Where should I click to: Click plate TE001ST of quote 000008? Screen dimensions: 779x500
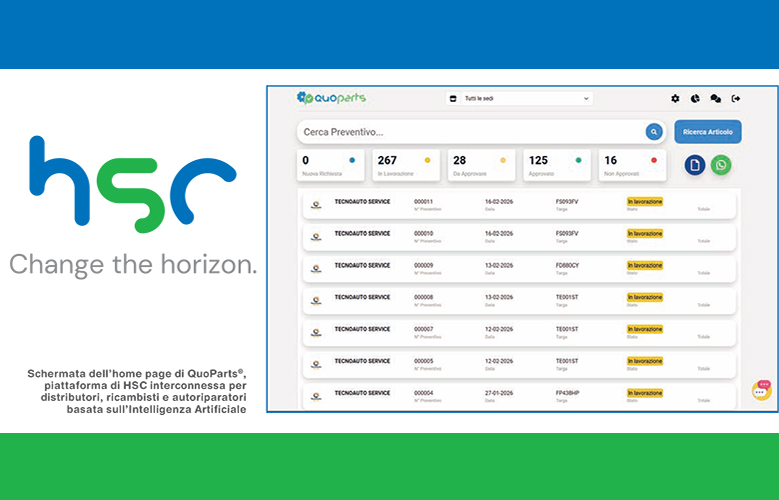tap(567, 297)
